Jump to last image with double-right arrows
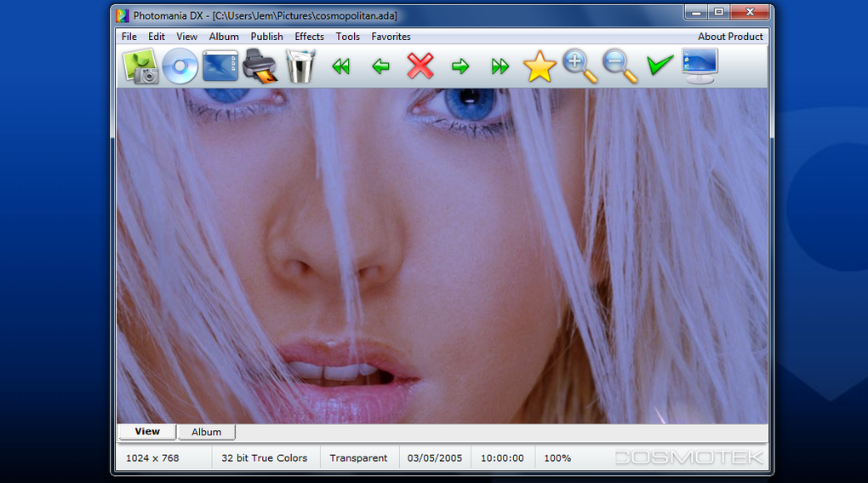 pos(500,67)
